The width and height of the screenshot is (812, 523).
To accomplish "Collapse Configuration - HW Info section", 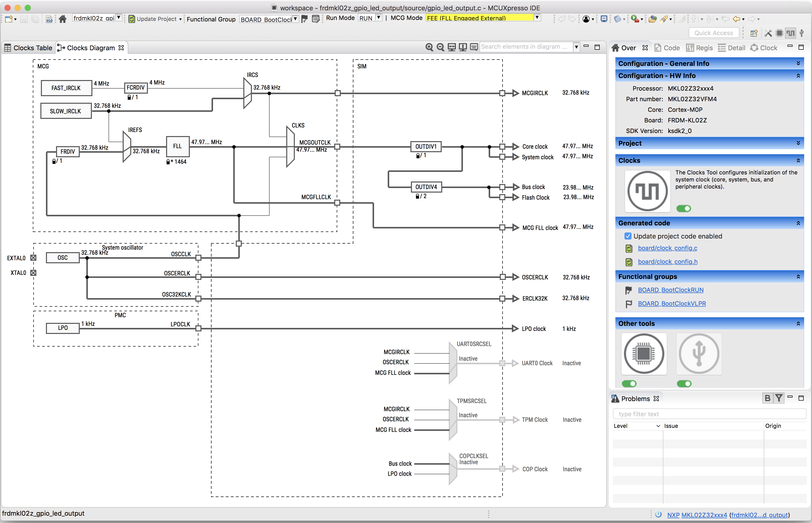I will pos(798,76).
